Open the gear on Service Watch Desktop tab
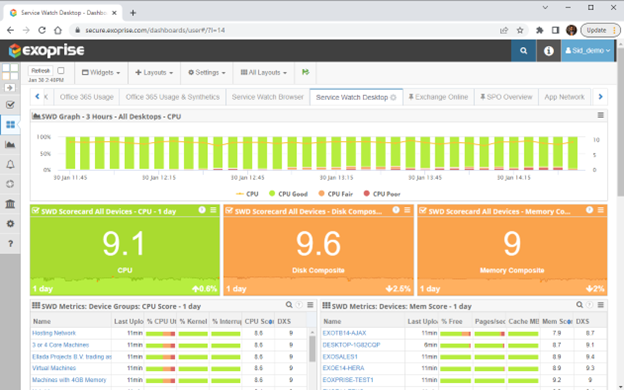The image size is (624, 390). pos(393,98)
